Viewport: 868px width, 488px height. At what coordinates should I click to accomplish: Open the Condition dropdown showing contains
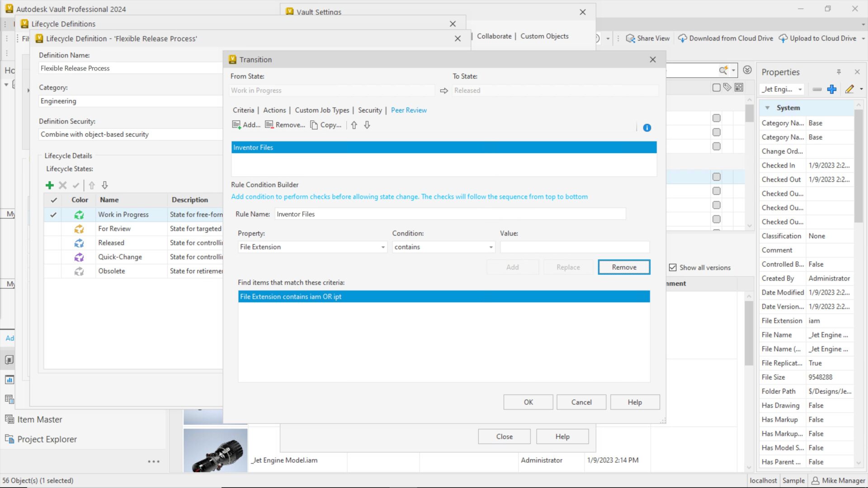(x=491, y=247)
